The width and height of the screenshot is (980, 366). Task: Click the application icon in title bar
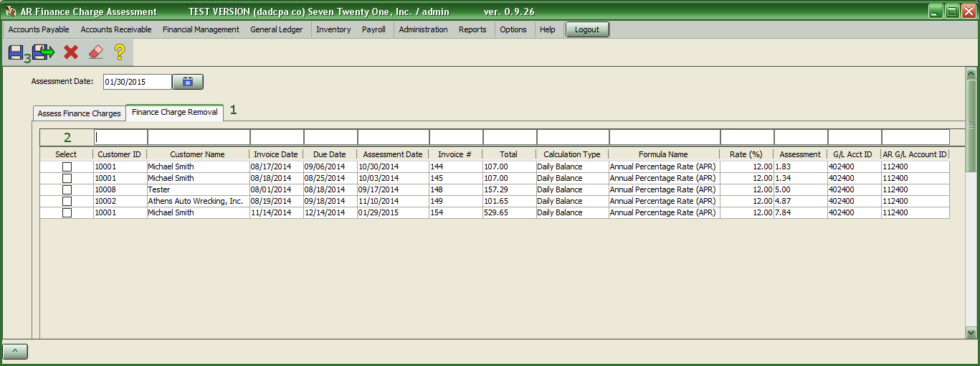10,11
